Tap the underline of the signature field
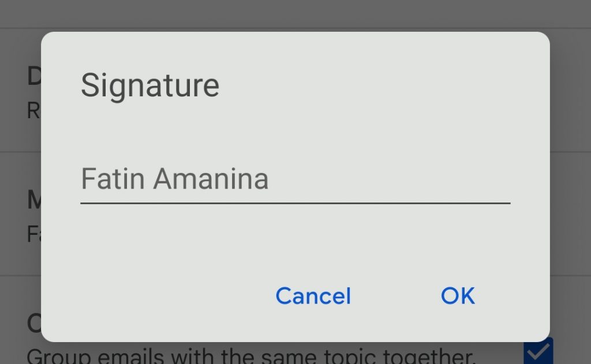The height and width of the screenshot is (364, 591). coord(295,203)
